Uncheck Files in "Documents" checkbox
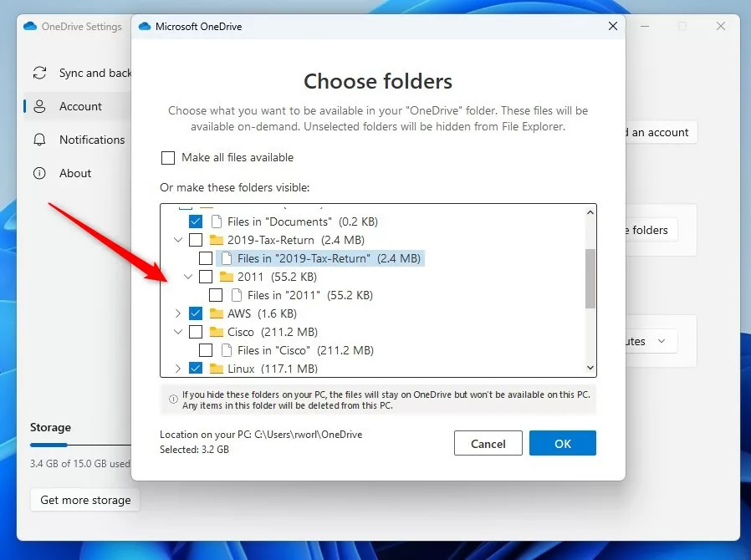751x560 pixels. coord(196,221)
